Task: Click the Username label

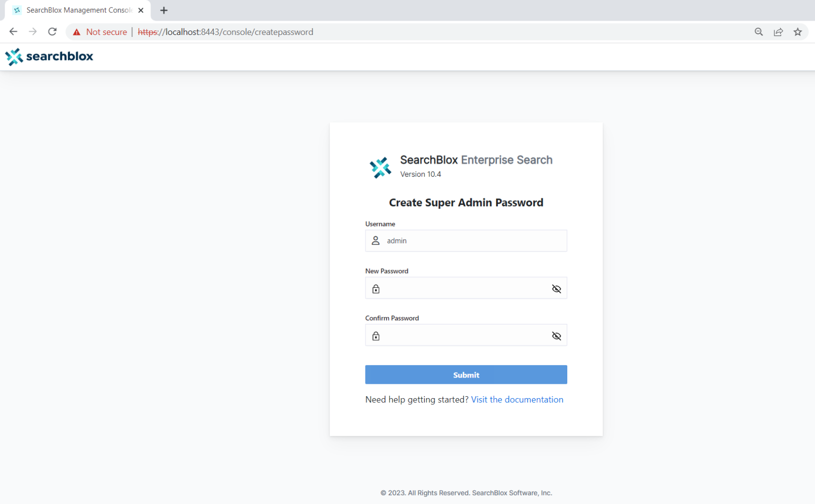Action: [380, 224]
